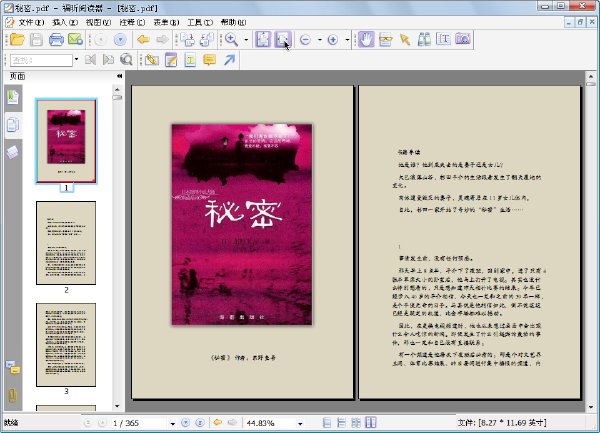The height and width of the screenshot is (433, 600).
Task: Open the 表单 (Forms) menu
Action: tap(166, 23)
